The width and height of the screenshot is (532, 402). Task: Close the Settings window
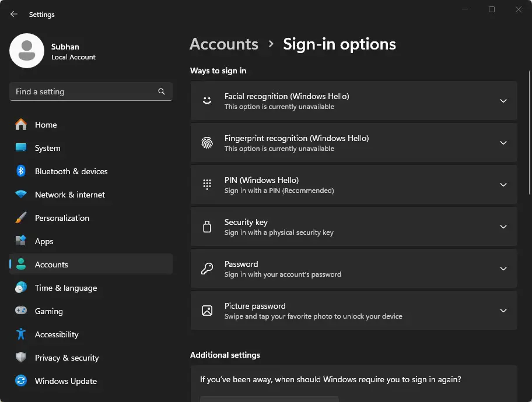point(519,9)
